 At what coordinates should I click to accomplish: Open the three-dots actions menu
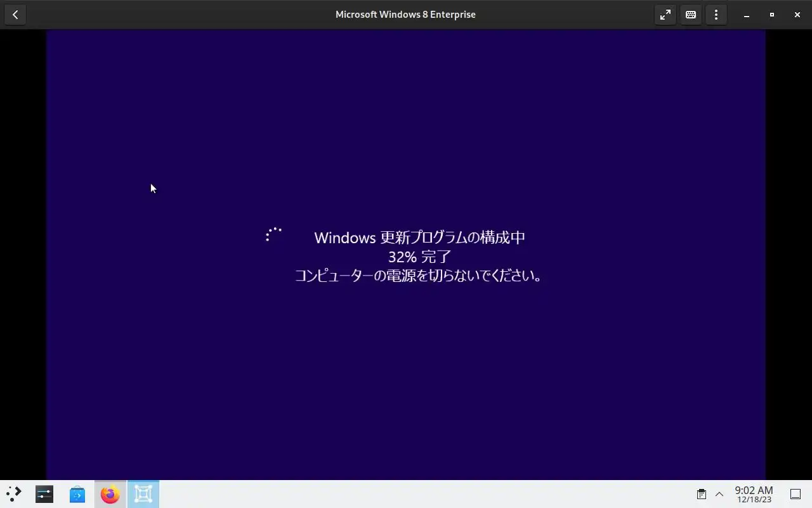716,15
